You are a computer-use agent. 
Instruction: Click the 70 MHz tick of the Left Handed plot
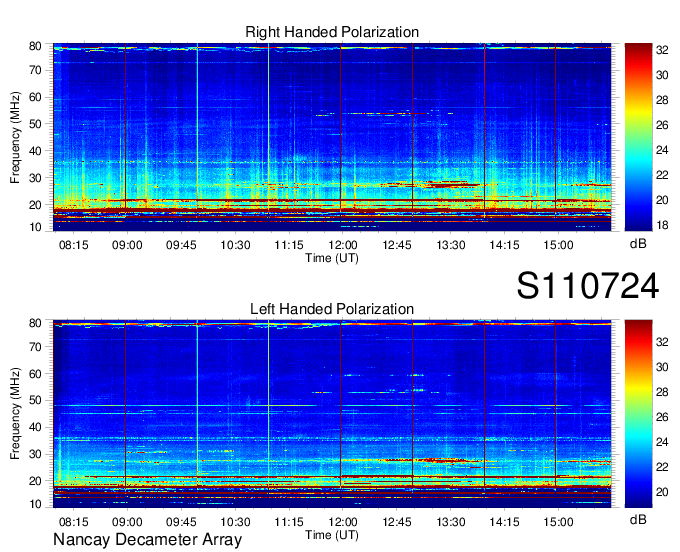click(35, 347)
